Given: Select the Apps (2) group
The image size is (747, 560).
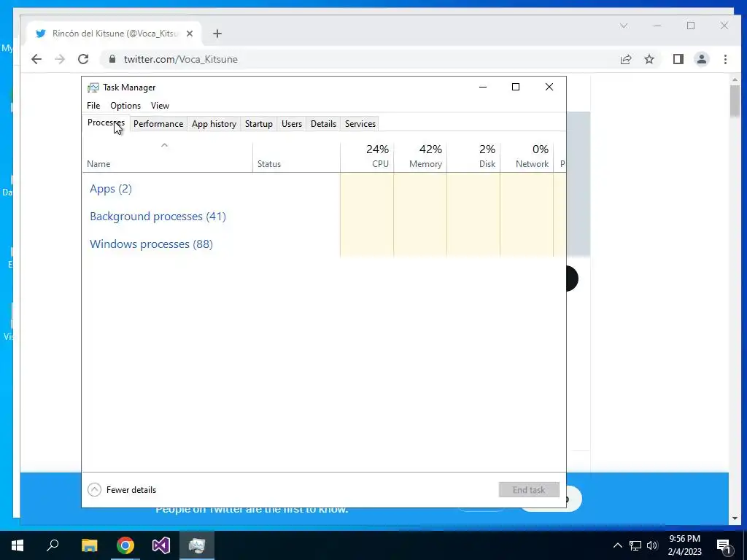Looking at the screenshot, I should click(x=111, y=189).
